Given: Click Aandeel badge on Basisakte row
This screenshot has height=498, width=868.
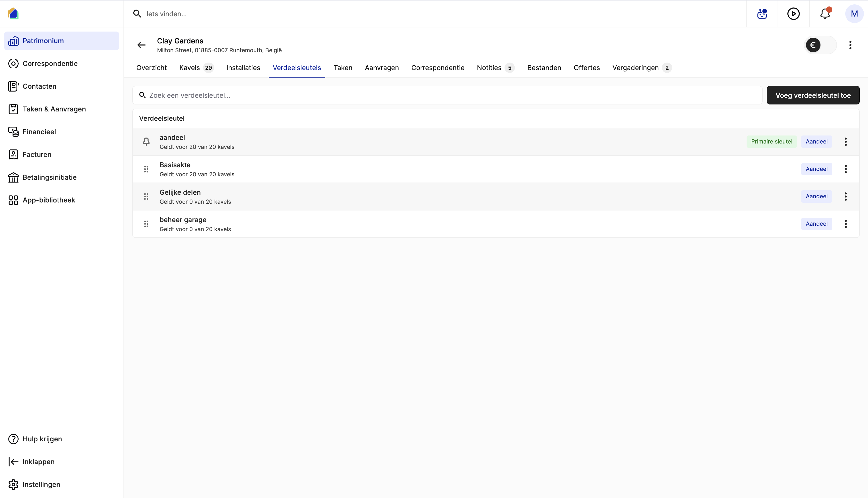Looking at the screenshot, I should tap(816, 169).
